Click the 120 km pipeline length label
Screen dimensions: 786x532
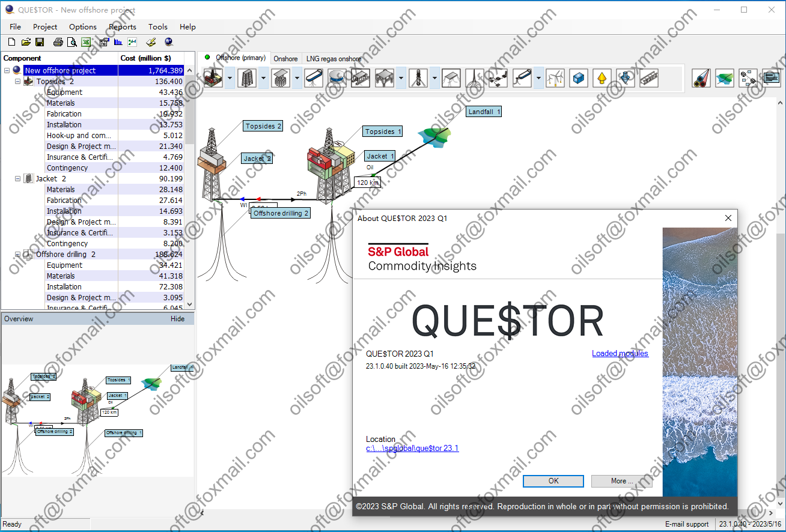tap(367, 183)
